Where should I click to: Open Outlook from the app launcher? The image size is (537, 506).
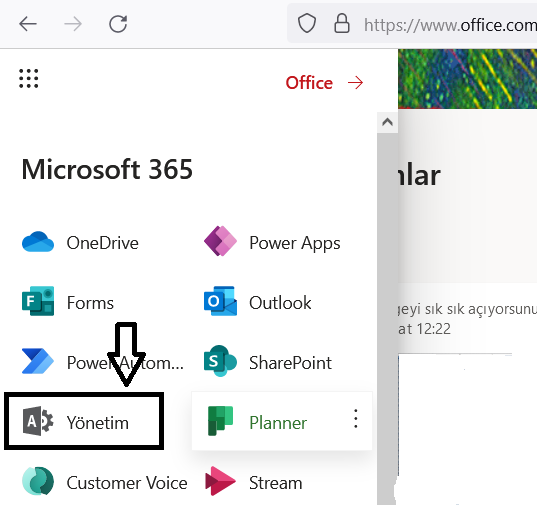220,301
